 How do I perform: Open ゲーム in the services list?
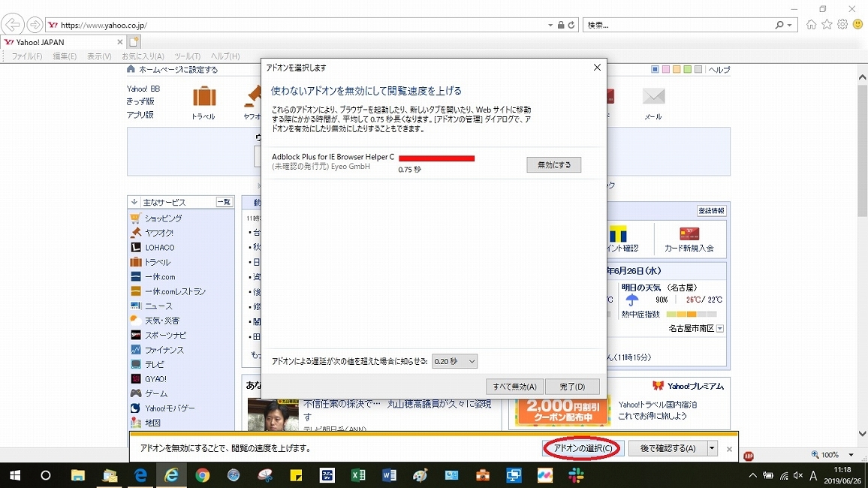pyautogui.click(x=156, y=394)
